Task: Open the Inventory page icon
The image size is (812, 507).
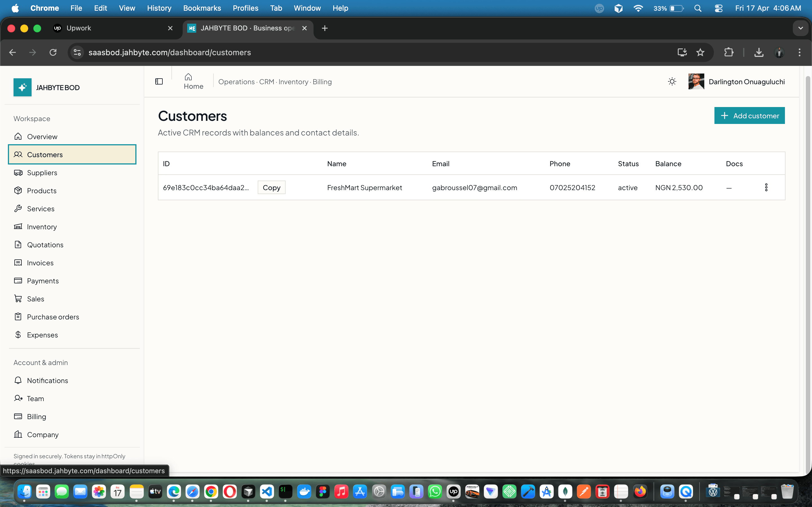Action: click(18, 227)
